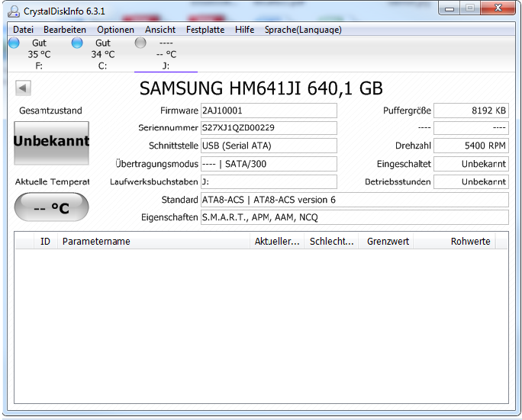Open the Hilfe menu
Viewport: 522px width, 420px height.
pyautogui.click(x=244, y=30)
